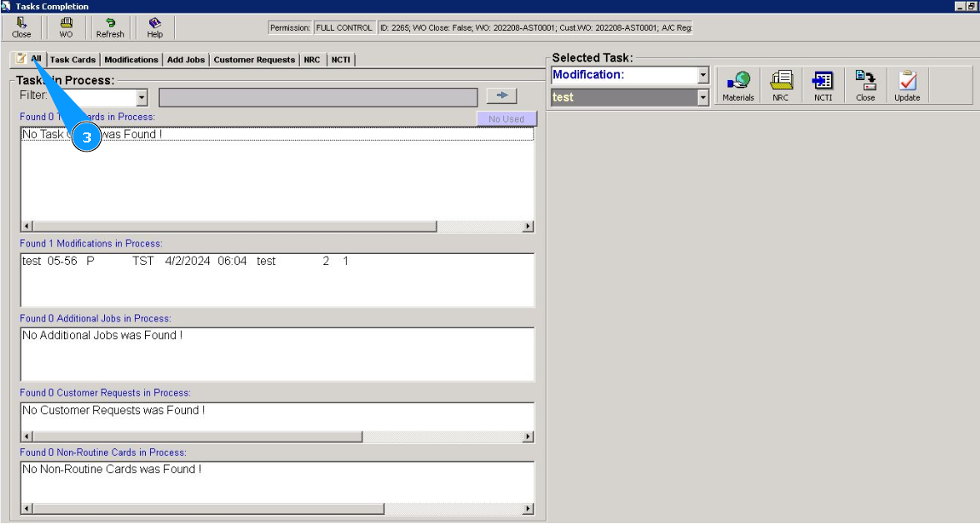The image size is (980, 524).
Task: Click 'No Additional Jobs was Found !' text
Action: [102, 336]
